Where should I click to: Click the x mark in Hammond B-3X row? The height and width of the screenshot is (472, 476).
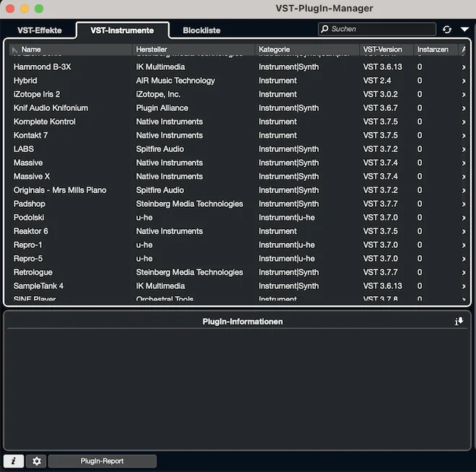464,67
